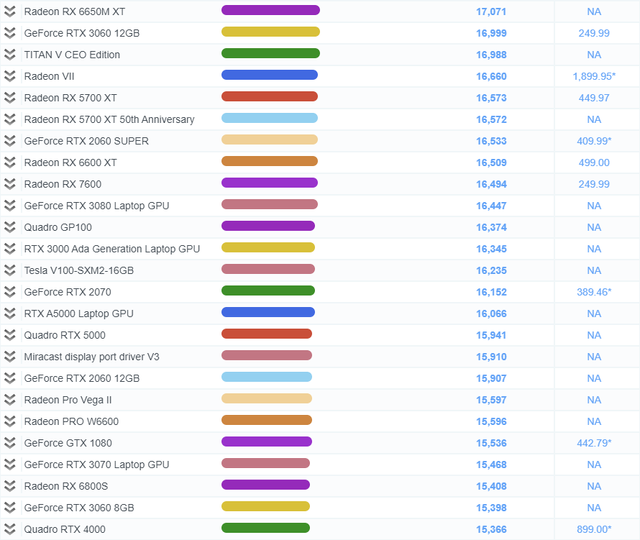This screenshot has width=640, height=540.
Task: Click the light blue bar for GeForce RTX 2060 12GB
Action: pyautogui.click(x=266, y=378)
